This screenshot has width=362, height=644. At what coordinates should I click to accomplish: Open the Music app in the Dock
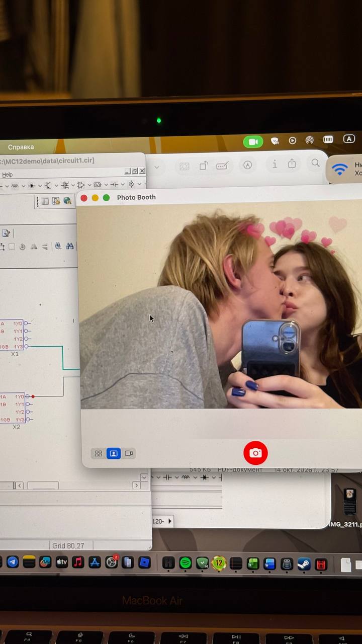click(x=78, y=562)
